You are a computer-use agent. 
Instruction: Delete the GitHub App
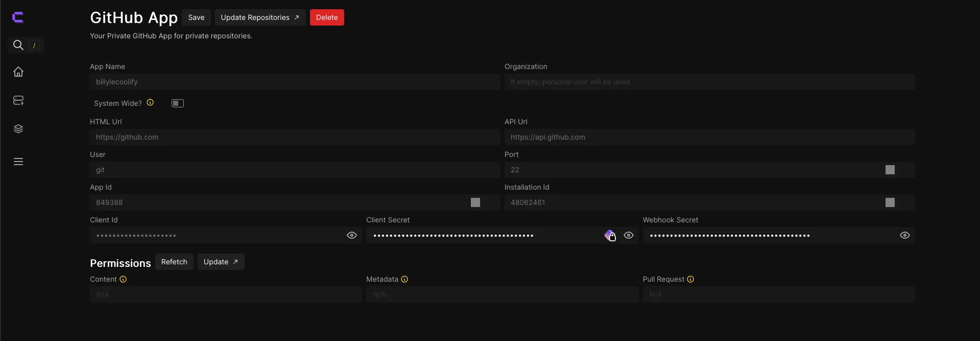327,17
